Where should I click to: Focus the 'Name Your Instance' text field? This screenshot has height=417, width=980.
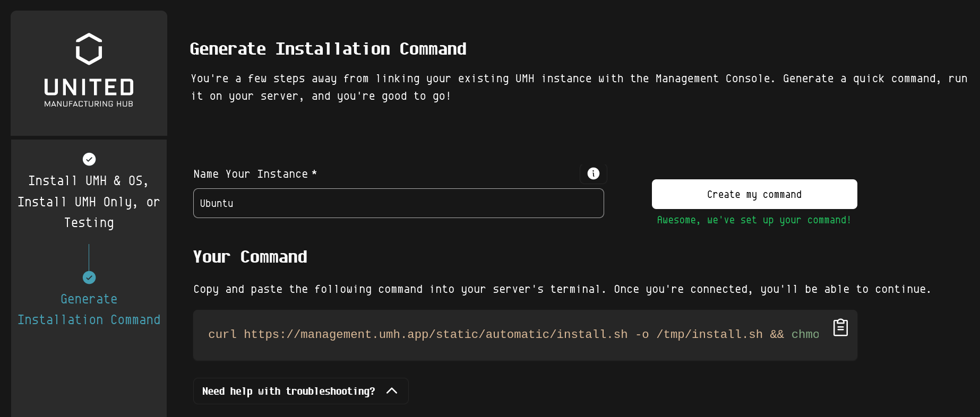[399, 203]
